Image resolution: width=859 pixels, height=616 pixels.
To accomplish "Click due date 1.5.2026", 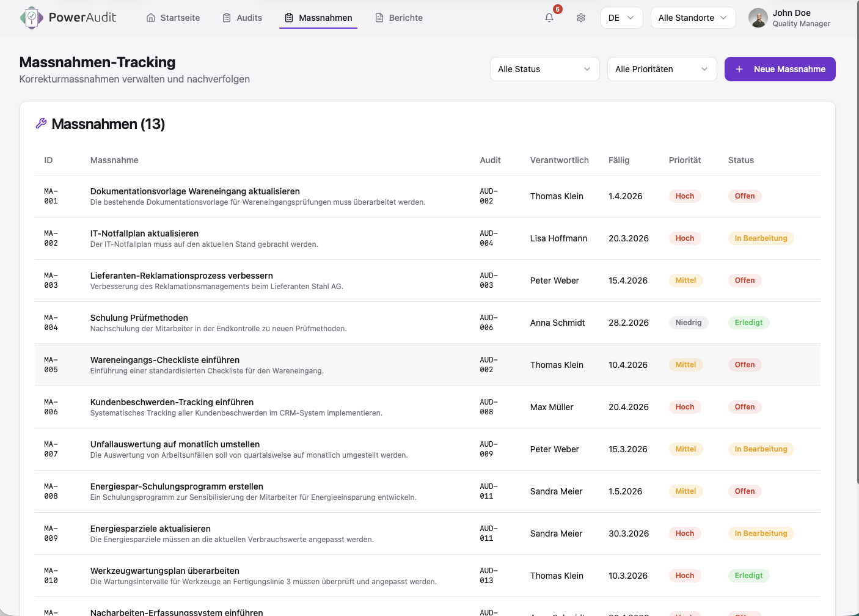I will [625, 491].
